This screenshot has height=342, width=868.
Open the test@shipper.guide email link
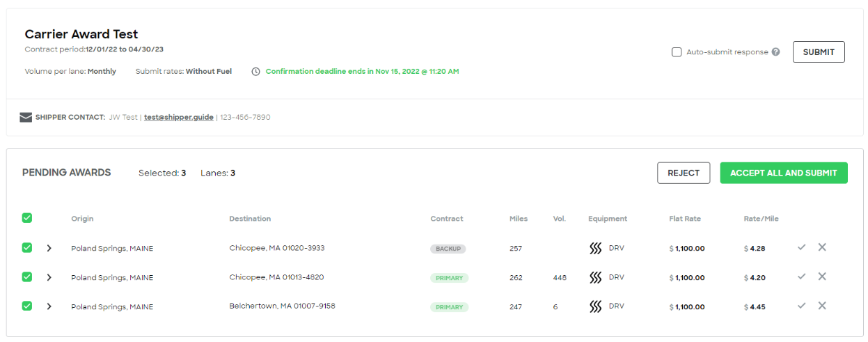[178, 117]
